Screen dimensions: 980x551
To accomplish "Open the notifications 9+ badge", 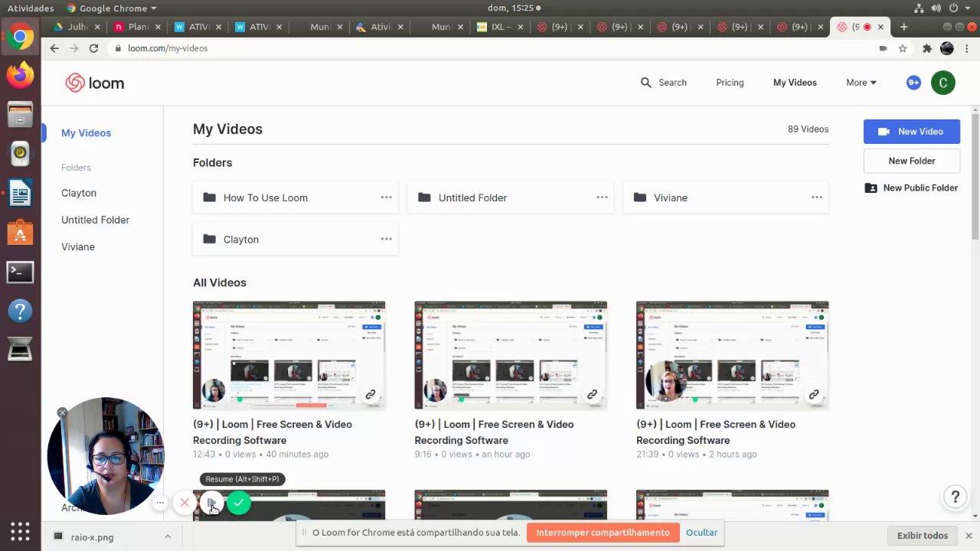I will [x=913, y=83].
